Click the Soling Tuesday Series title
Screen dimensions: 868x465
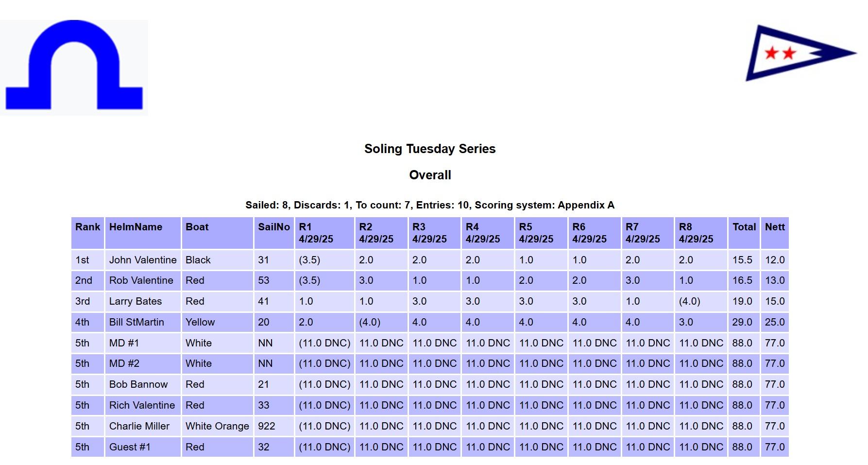pyautogui.click(x=430, y=149)
